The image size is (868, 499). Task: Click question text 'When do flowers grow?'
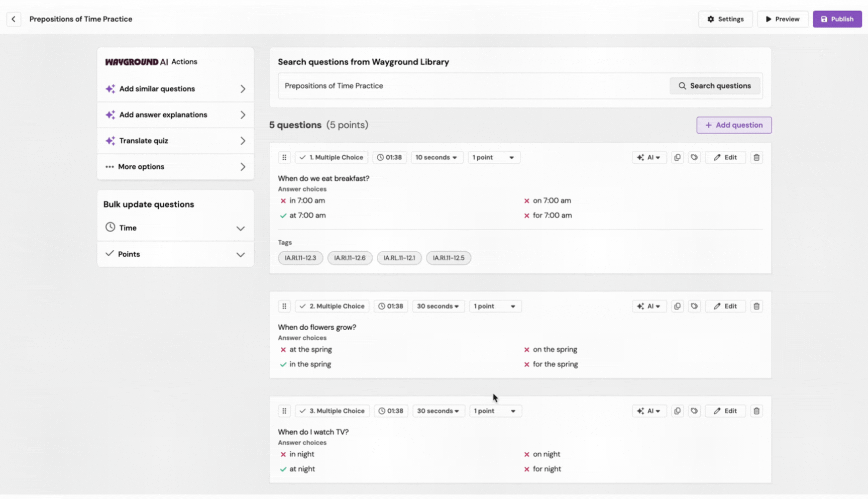[317, 327]
